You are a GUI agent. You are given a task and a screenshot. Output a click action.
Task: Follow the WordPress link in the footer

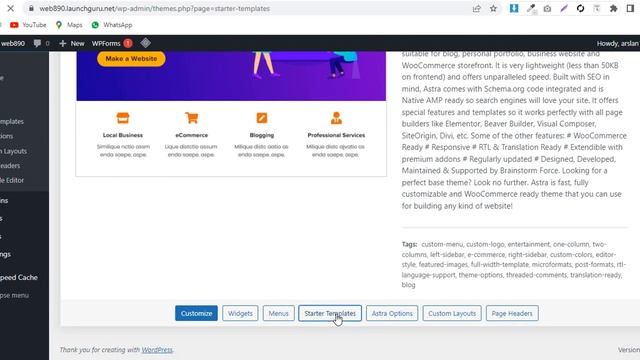click(157, 350)
